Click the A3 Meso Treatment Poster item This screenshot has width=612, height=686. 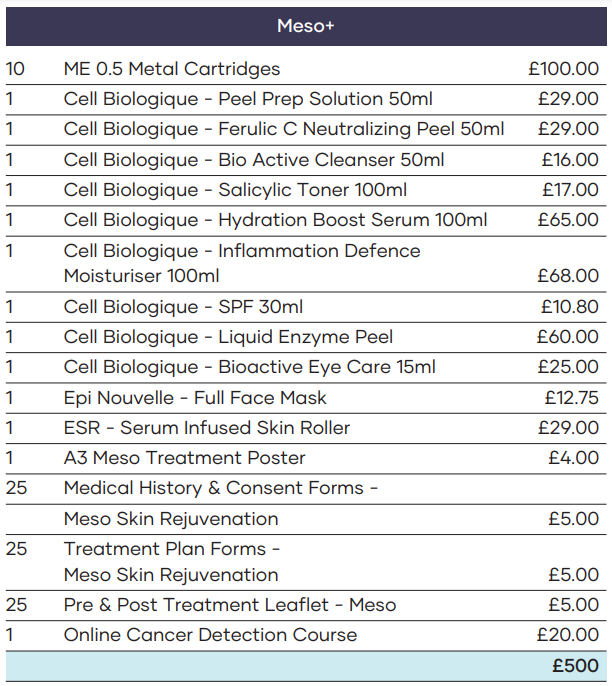click(x=184, y=458)
